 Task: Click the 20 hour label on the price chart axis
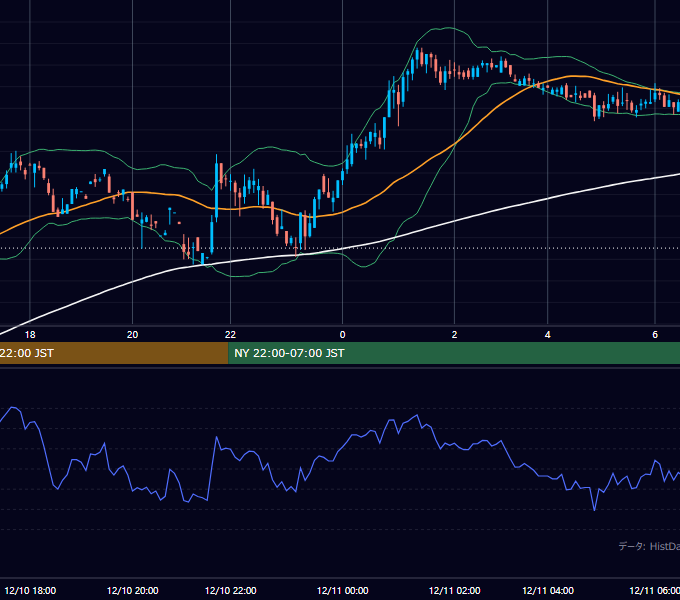pyautogui.click(x=132, y=335)
